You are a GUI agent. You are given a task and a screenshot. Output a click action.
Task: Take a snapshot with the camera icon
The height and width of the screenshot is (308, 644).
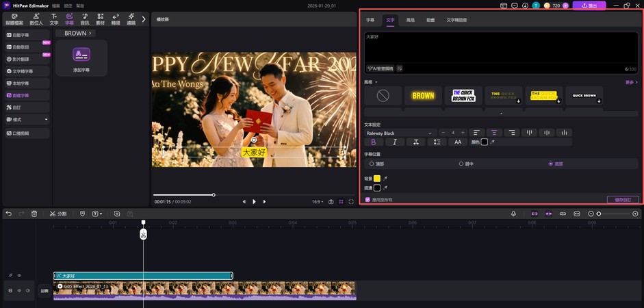(x=331, y=202)
